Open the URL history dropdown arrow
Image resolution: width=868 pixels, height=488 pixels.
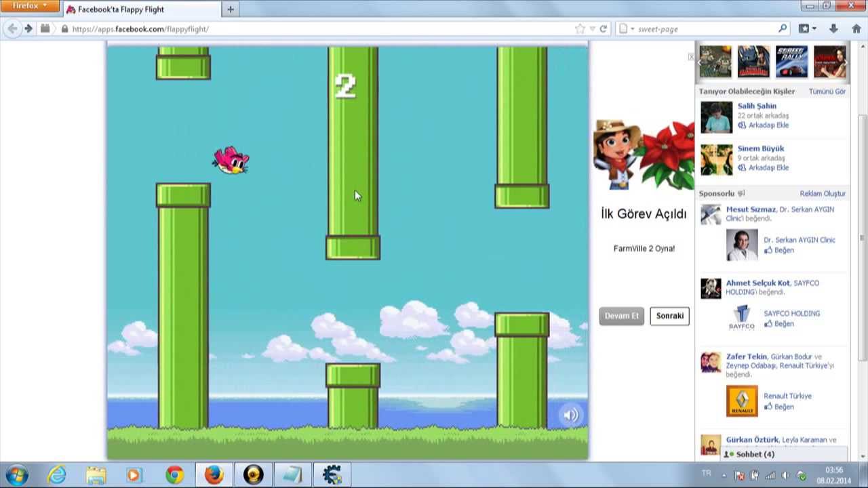click(592, 29)
